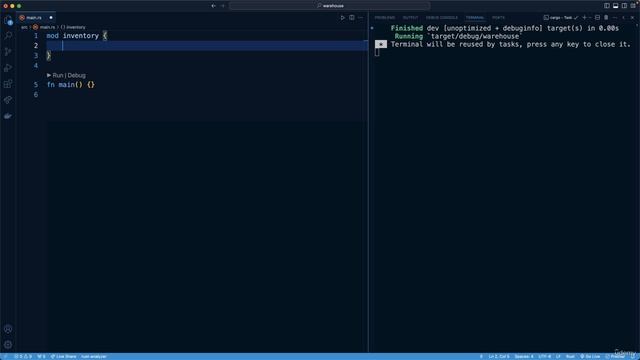Screen dimensions: 640x360
Task: Open the Manage gear icon
Action: 8,345
